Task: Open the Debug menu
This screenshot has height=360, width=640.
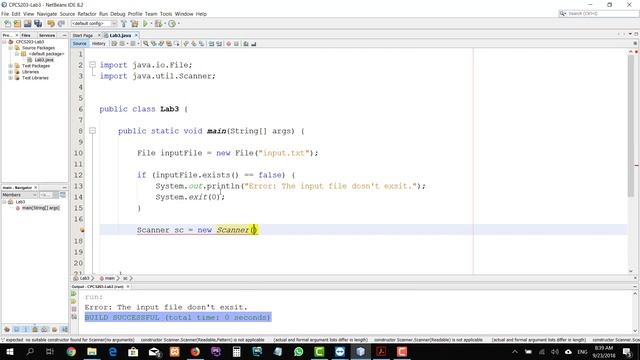Action: (118, 14)
